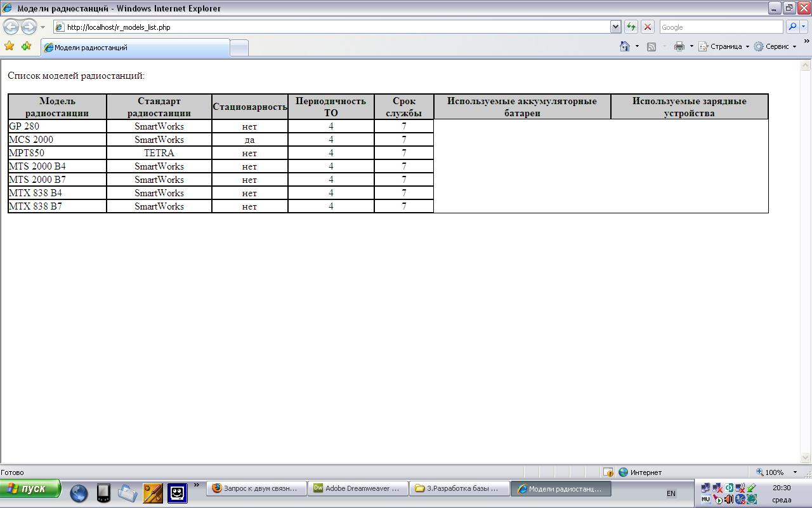Click the 'Готово' status bar text
812x508 pixels.
(x=13, y=472)
